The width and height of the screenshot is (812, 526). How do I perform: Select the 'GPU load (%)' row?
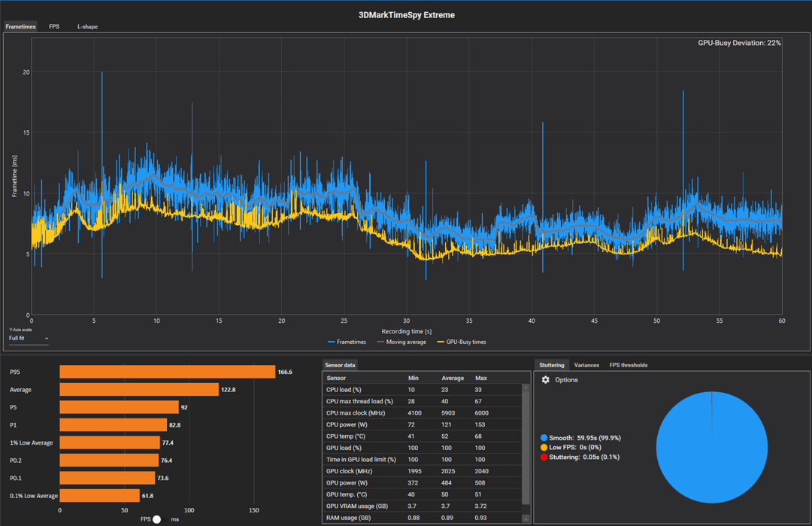pos(423,448)
